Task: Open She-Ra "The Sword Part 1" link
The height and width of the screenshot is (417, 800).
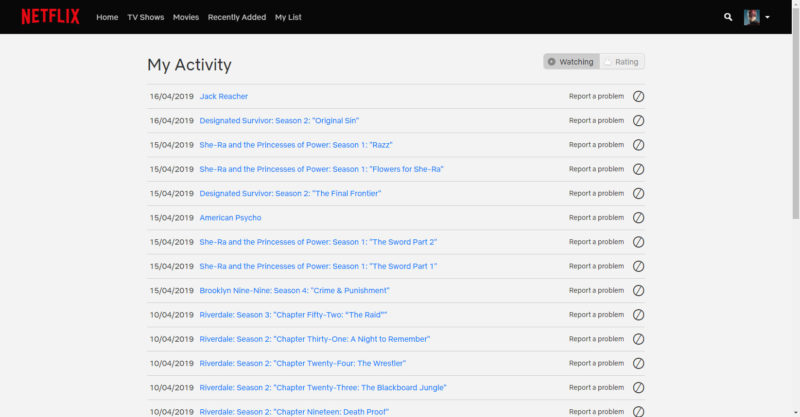Action: click(x=318, y=266)
